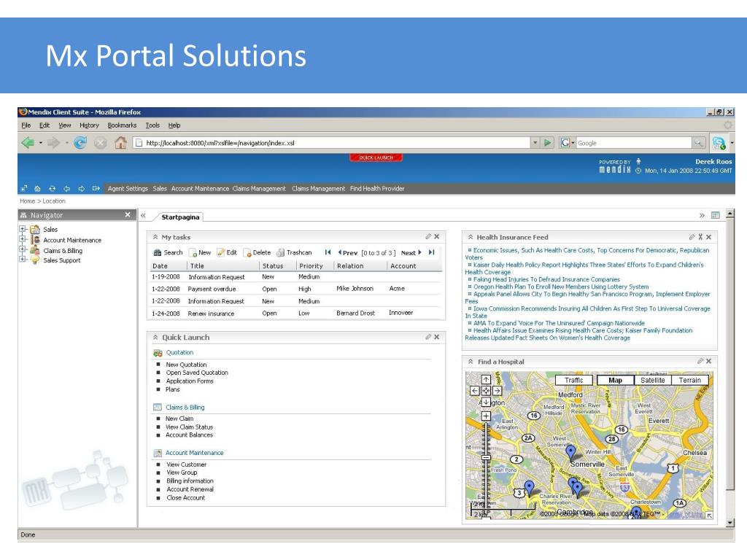Toggle the Traffic overlay on the map
The image size is (747, 560).
[x=573, y=380]
